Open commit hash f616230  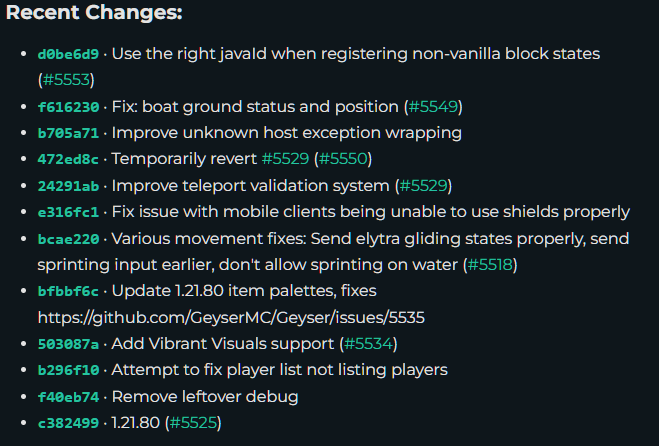68,107
